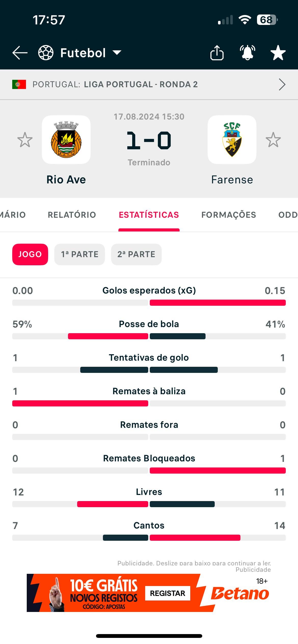Select the JOGO stats filter
The image size is (298, 644).
click(x=30, y=254)
